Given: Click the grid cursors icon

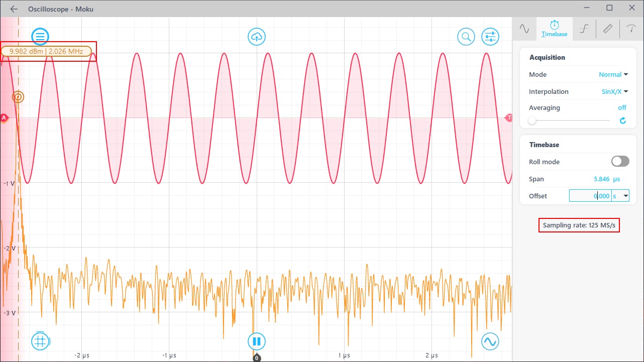Looking at the screenshot, I should point(40,341).
